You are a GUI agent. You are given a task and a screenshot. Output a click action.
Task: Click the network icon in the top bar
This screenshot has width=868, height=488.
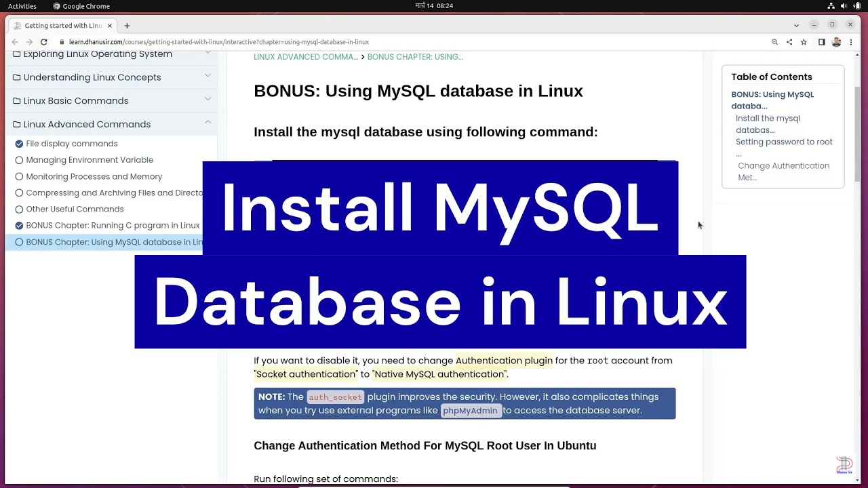(831, 6)
